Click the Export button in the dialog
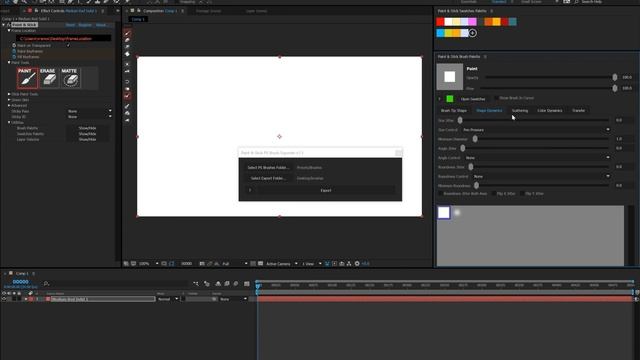The image size is (640, 360). click(x=326, y=190)
